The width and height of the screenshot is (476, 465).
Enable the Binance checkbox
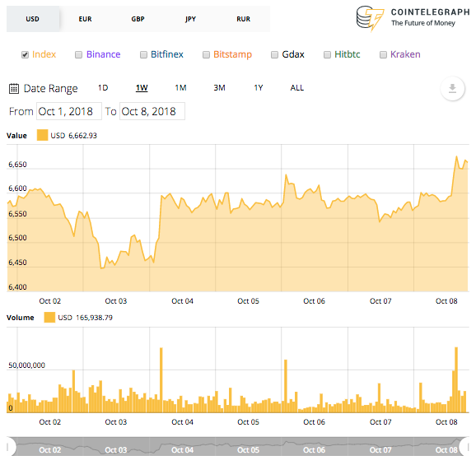click(x=78, y=54)
